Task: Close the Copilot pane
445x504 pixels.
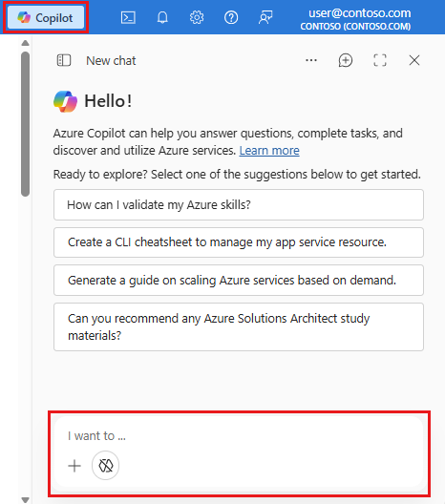Action: coord(414,60)
